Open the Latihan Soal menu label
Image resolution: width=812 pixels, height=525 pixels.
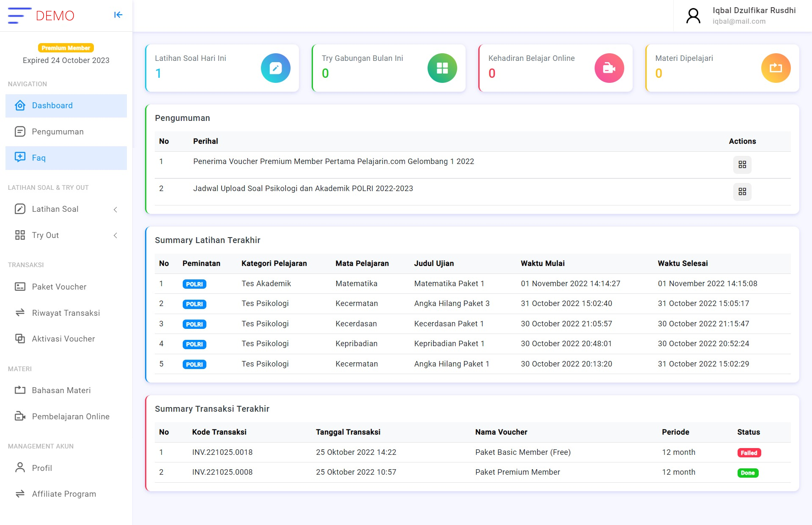[x=55, y=209]
